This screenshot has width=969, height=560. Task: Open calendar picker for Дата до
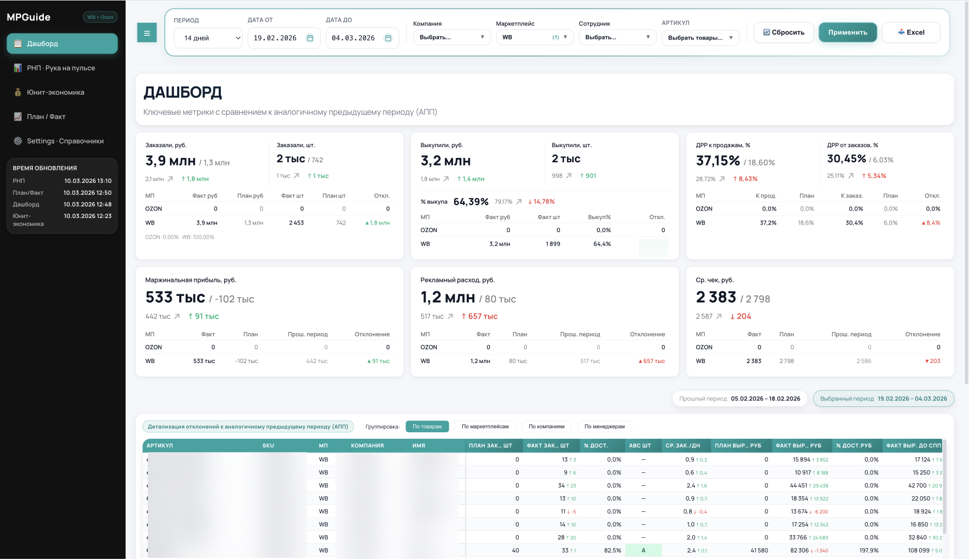(x=388, y=38)
